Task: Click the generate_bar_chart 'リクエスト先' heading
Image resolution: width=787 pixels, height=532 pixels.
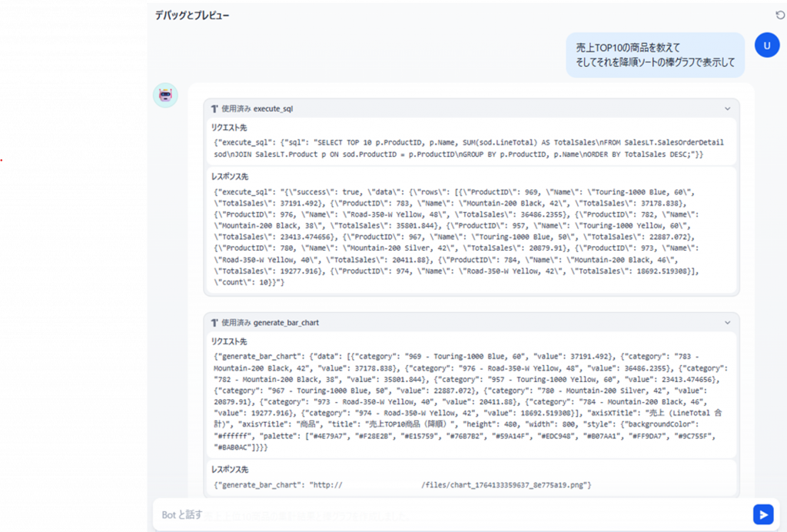Action: point(229,341)
